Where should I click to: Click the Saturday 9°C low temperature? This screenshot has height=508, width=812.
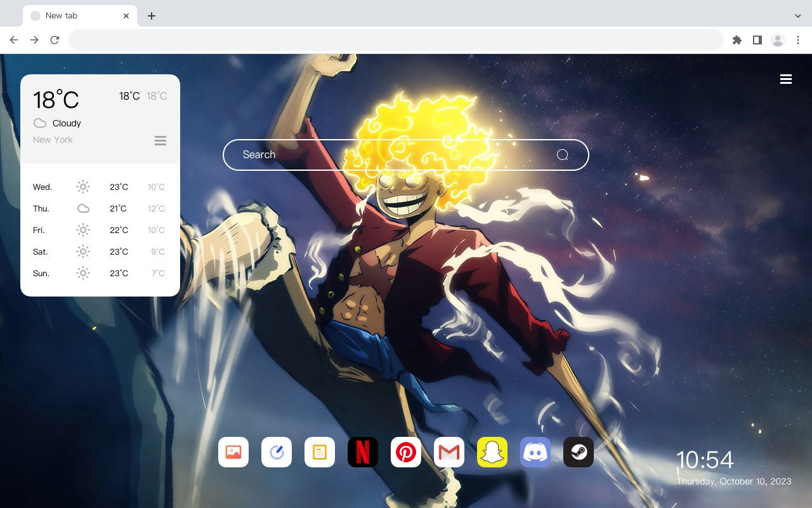click(158, 251)
